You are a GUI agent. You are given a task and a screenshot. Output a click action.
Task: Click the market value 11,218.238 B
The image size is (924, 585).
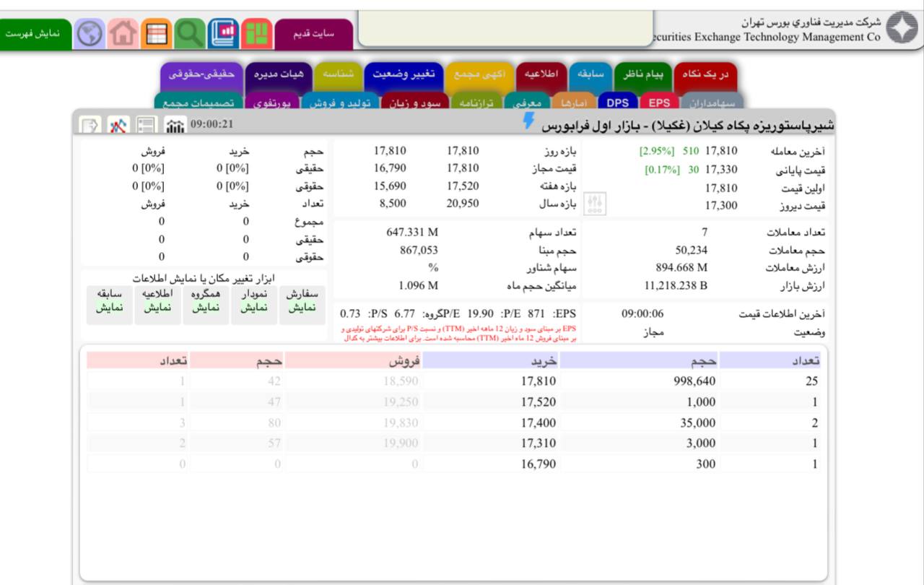click(676, 285)
